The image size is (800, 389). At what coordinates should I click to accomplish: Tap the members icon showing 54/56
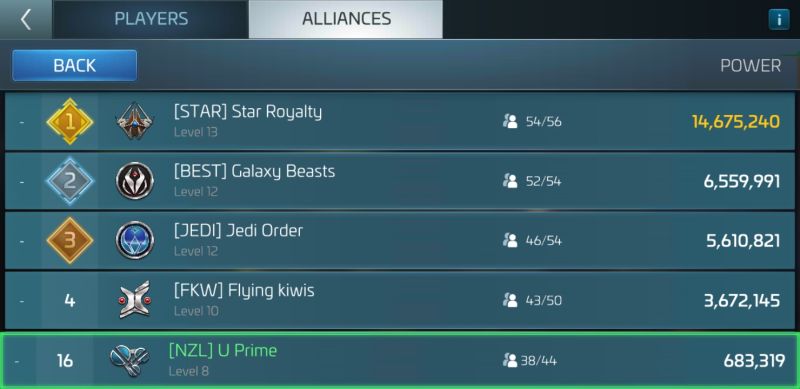(510, 121)
